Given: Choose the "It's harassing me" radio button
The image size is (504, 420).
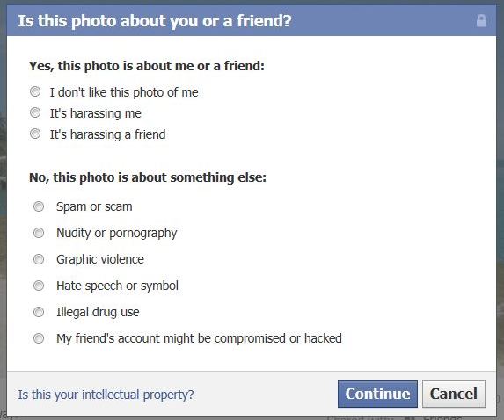Looking at the screenshot, I should (x=35, y=112).
